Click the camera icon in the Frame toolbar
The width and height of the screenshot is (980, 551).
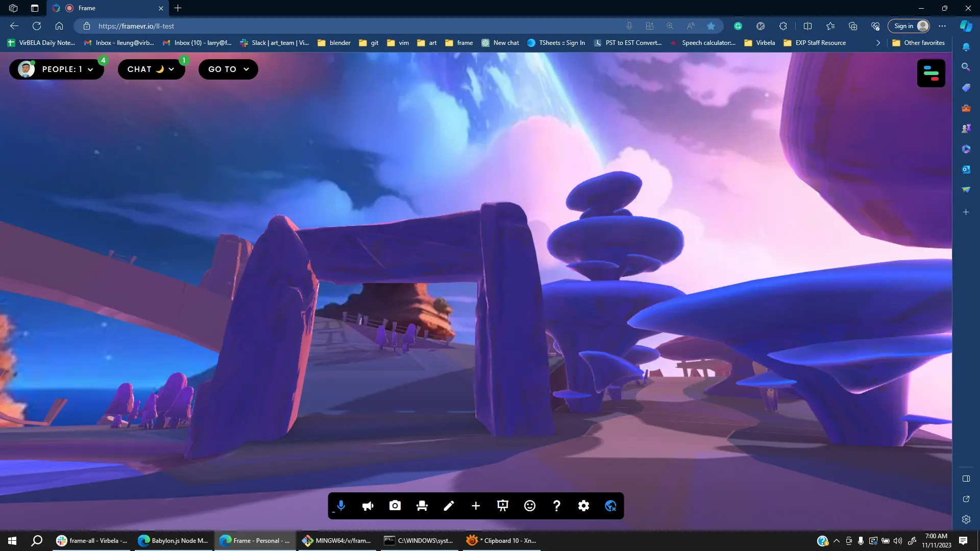[395, 506]
